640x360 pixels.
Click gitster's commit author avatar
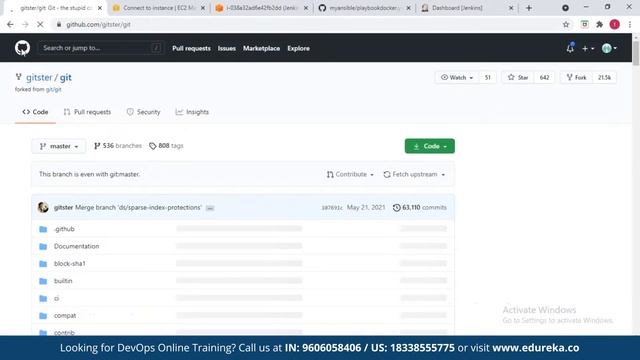tap(43, 207)
